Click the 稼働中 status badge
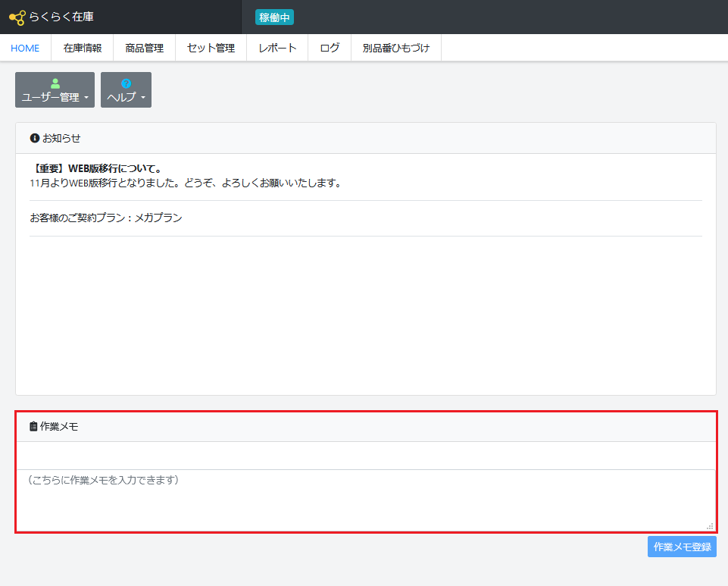Viewport: 728px width, 586px height. (274, 17)
